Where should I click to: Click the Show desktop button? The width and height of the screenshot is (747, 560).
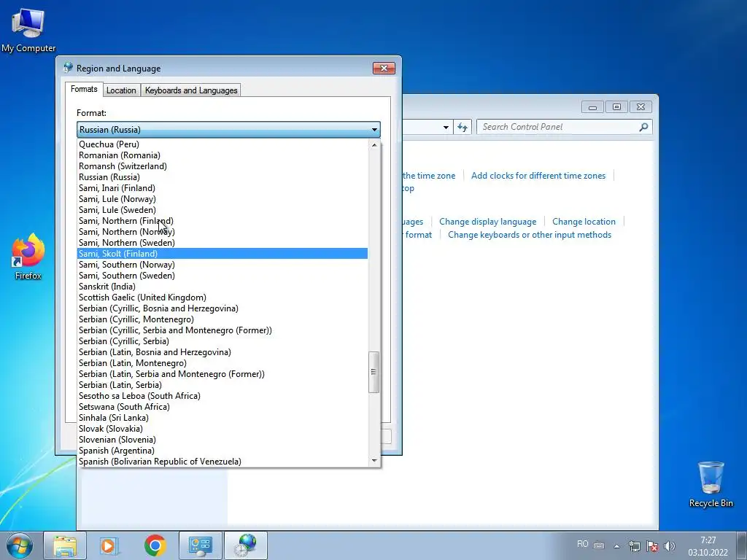742,545
